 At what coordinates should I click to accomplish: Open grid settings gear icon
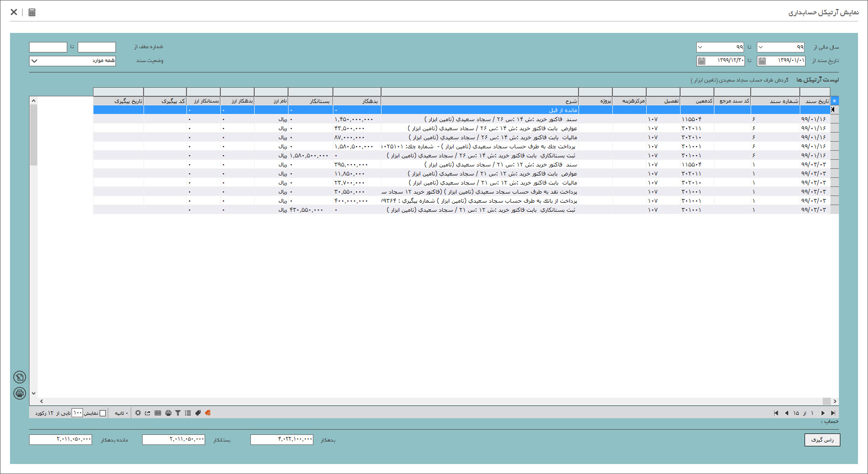(x=138, y=413)
